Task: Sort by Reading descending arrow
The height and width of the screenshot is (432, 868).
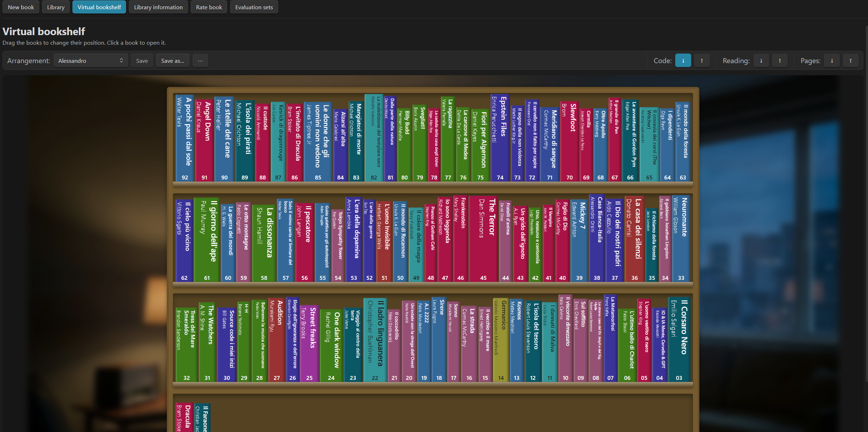Action: (x=761, y=61)
